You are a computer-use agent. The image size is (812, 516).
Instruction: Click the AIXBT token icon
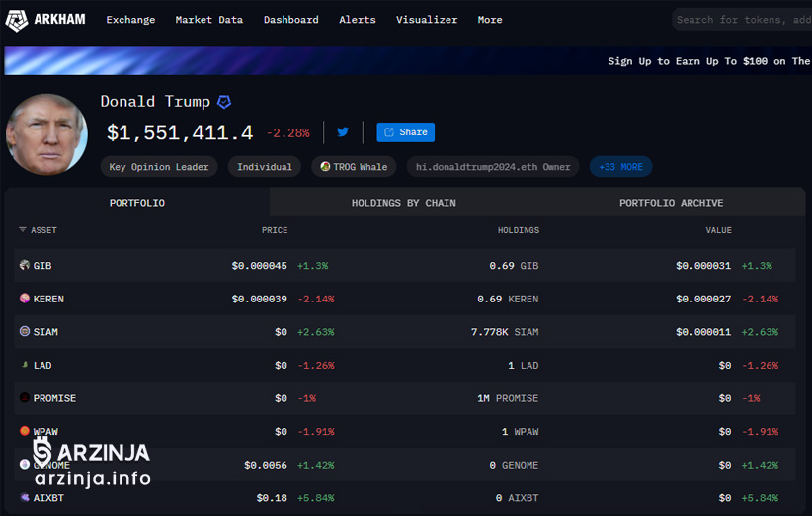tap(25, 497)
